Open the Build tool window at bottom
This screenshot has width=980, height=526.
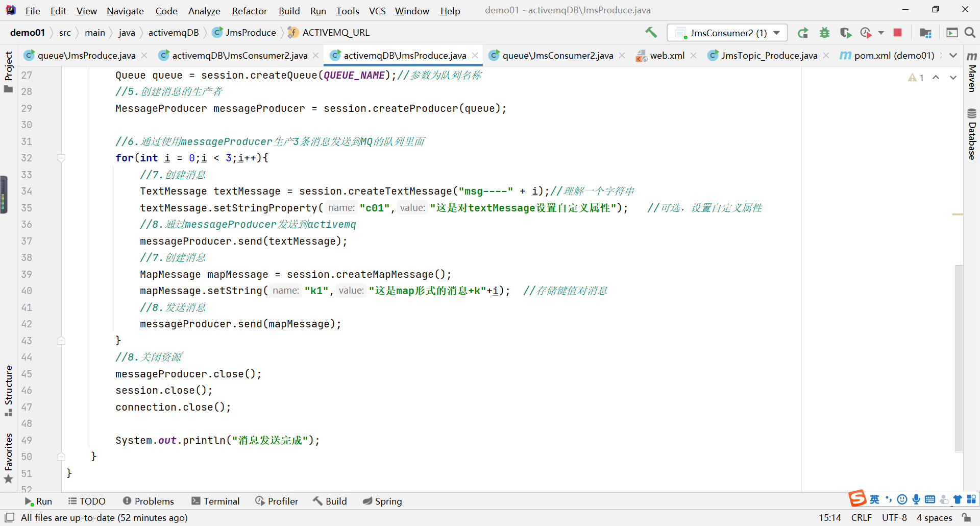[x=330, y=501]
